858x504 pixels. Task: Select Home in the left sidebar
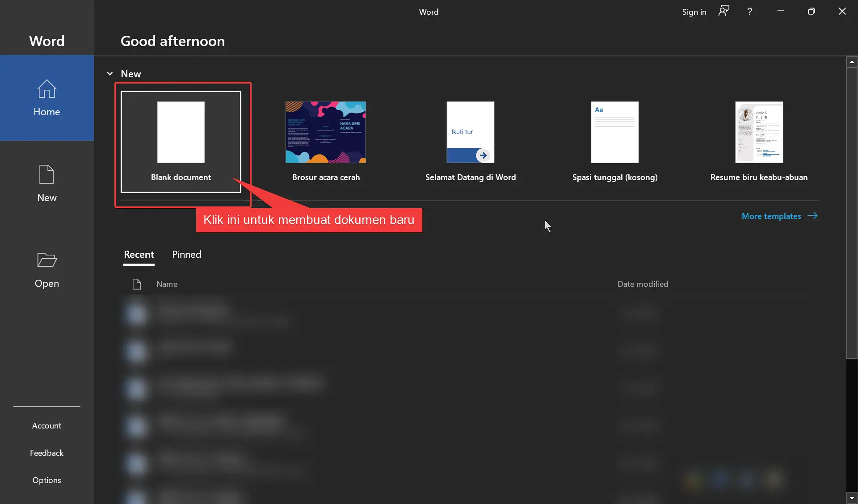(46, 98)
